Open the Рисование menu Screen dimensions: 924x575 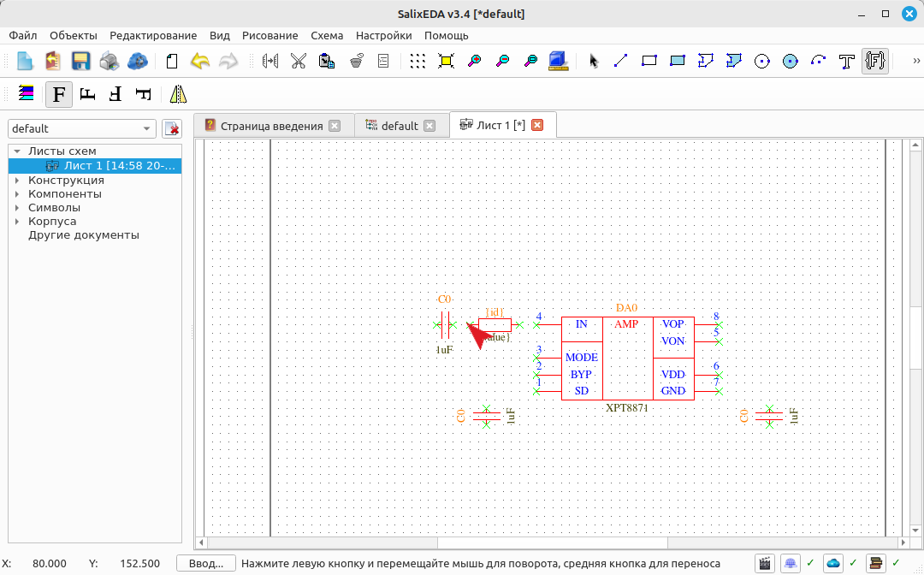[269, 35]
